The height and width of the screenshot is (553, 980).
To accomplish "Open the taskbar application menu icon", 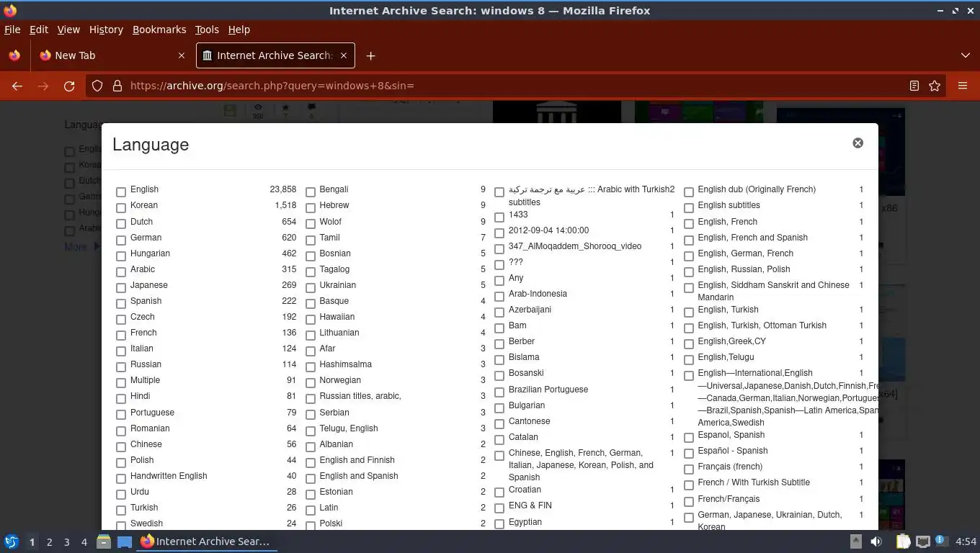I will click(12, 541).
